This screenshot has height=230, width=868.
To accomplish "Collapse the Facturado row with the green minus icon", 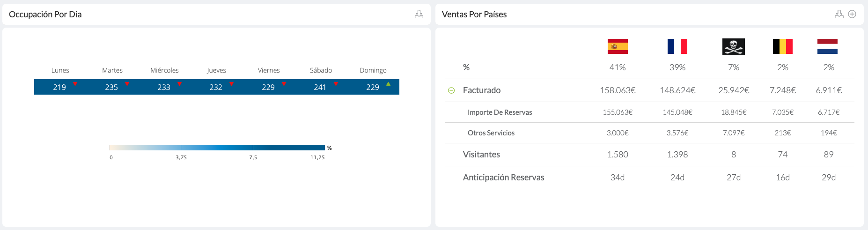I will [451, 90].
